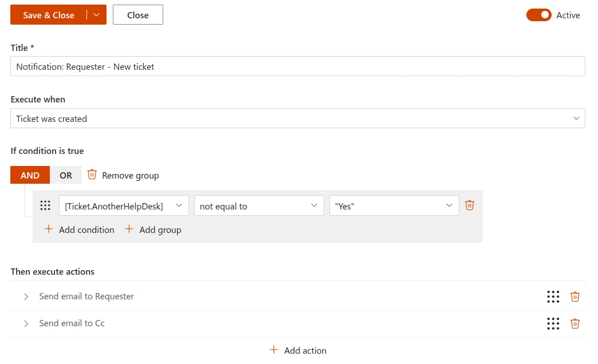This screenshot has width=598, height=364.
Task: Click Add group
Action: [x=153, y=230]
